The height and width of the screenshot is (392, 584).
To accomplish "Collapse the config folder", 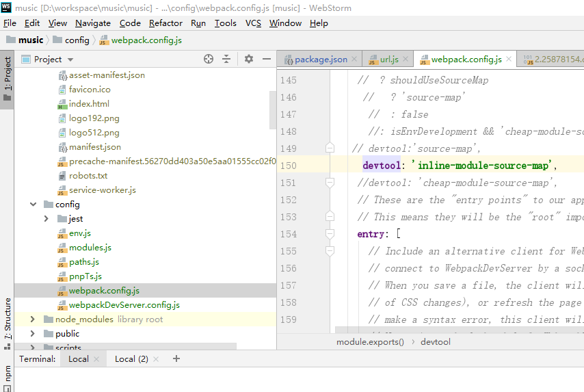I will (33, 204).
